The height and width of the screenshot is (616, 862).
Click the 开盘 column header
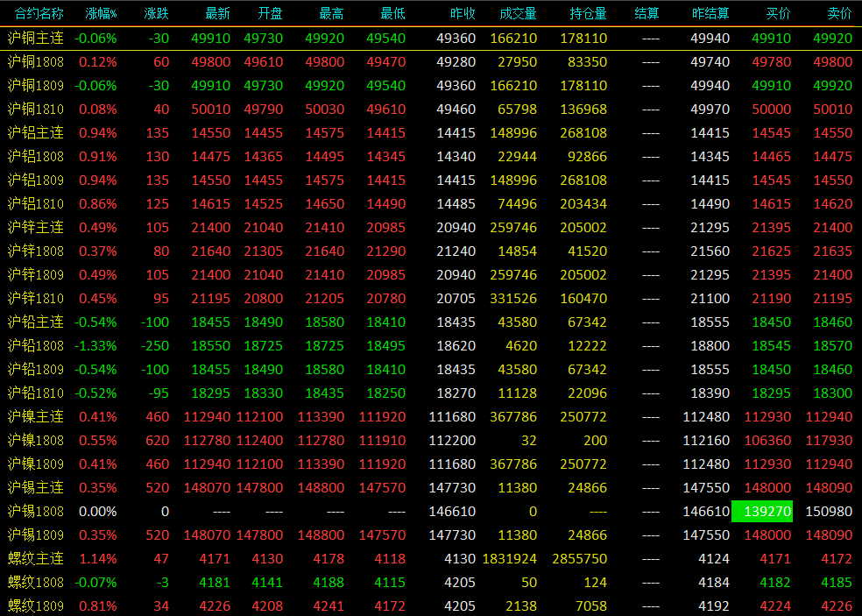click(270, 14)
